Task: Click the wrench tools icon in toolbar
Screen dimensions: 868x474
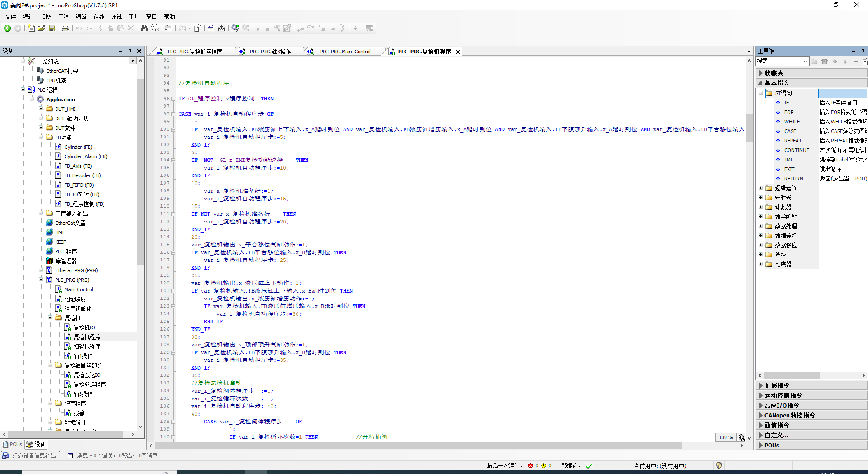Action: click(277, 28)
